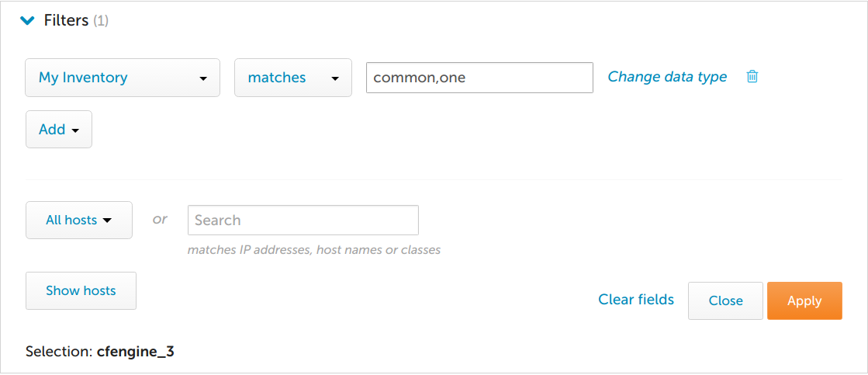Apply the filter with the orange Apply button
The width and height of the screenshot is (868, 375).
[804, 300]
